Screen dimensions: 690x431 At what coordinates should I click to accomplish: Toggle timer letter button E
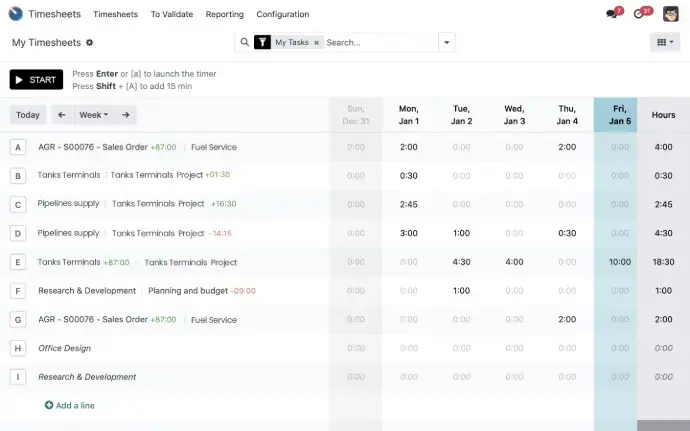click(x=17, y=262)
